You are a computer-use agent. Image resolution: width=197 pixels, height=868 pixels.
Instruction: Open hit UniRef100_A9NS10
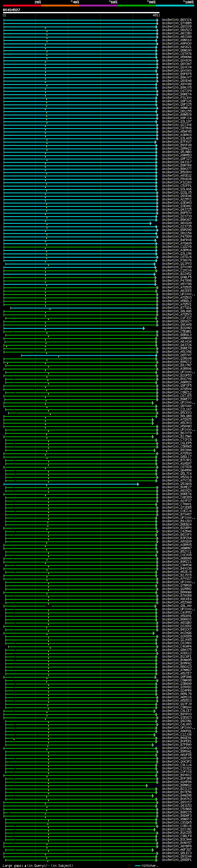coord(177,40)
